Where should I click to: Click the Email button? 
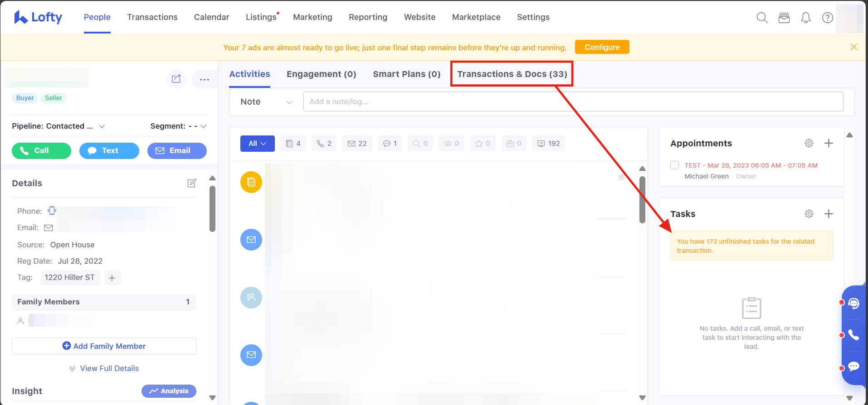coord(177,151)
